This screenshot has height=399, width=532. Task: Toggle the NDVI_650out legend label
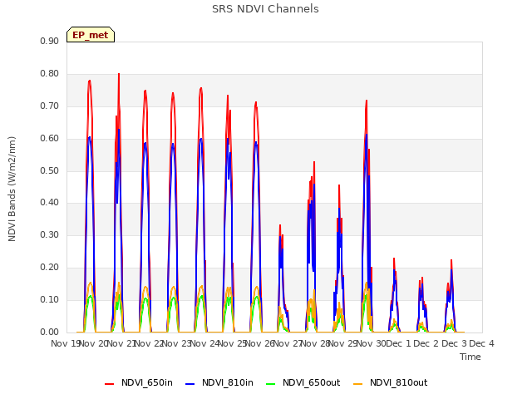point(311,382)
